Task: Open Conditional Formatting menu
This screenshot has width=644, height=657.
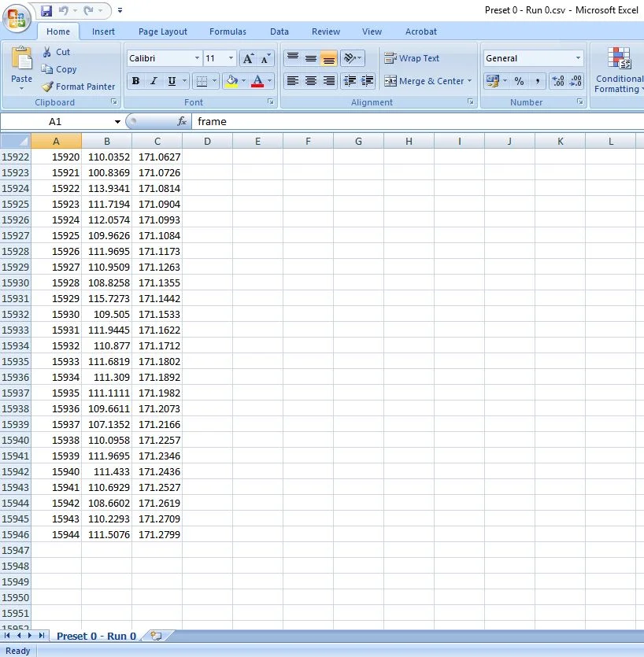Action: (619, 70)
